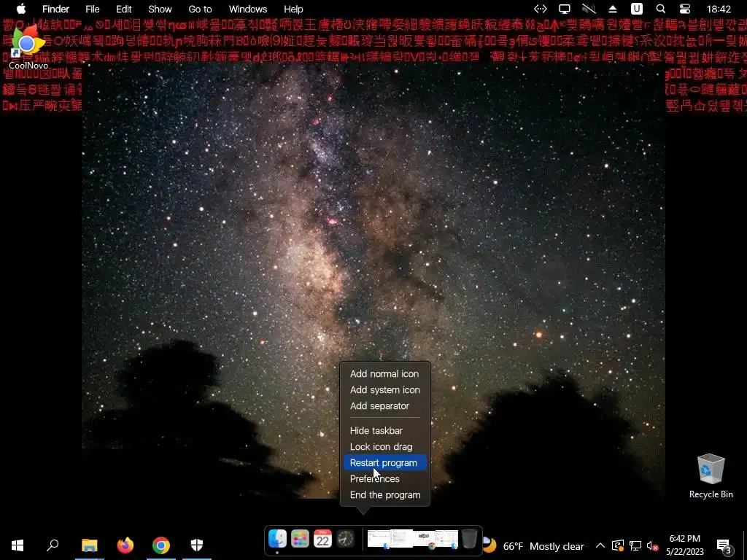Open the File menu
This screenshot has height=560, width=747.
click(x=93, y=9)
